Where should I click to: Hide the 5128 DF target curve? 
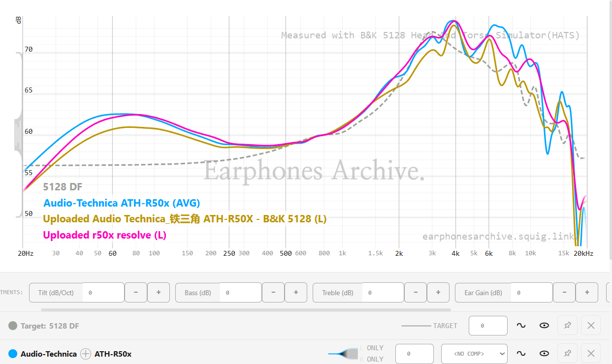coord(544,326)
